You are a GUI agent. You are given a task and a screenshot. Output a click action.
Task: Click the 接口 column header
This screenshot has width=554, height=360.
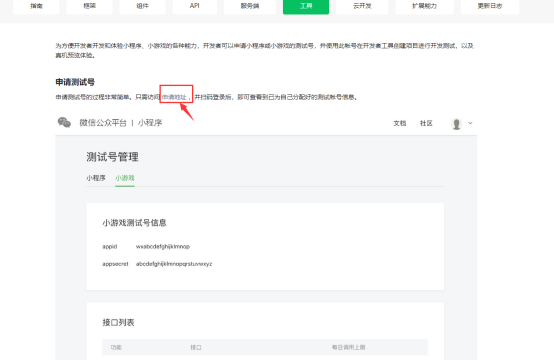(196, 348)
